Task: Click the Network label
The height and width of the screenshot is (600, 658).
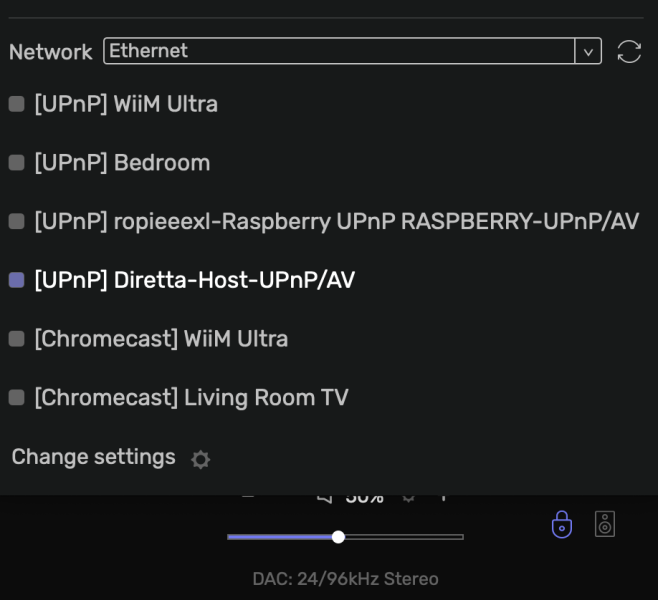Action: coord(50,52)
